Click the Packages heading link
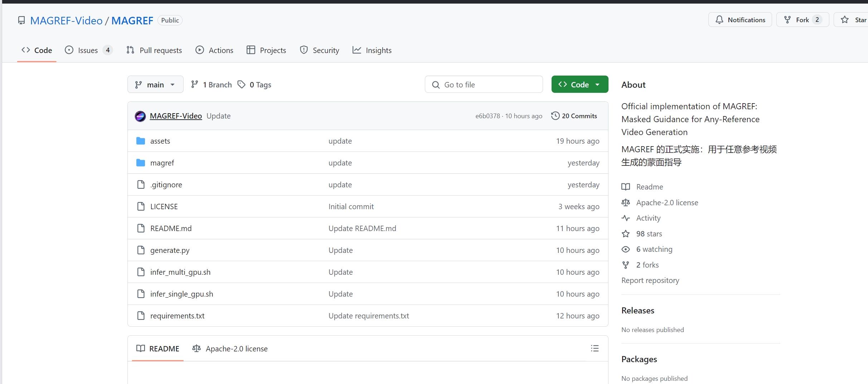Screen dimensions: 868x384 pos(639,359)
